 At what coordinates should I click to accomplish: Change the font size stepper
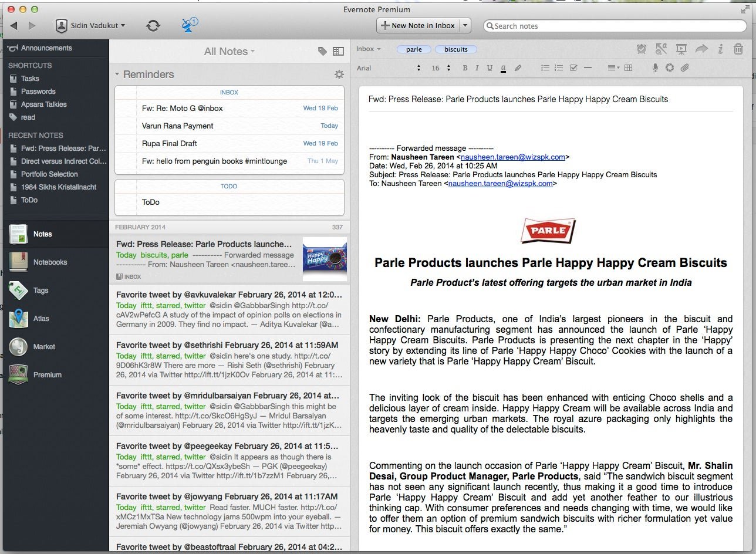coord(448,68)
